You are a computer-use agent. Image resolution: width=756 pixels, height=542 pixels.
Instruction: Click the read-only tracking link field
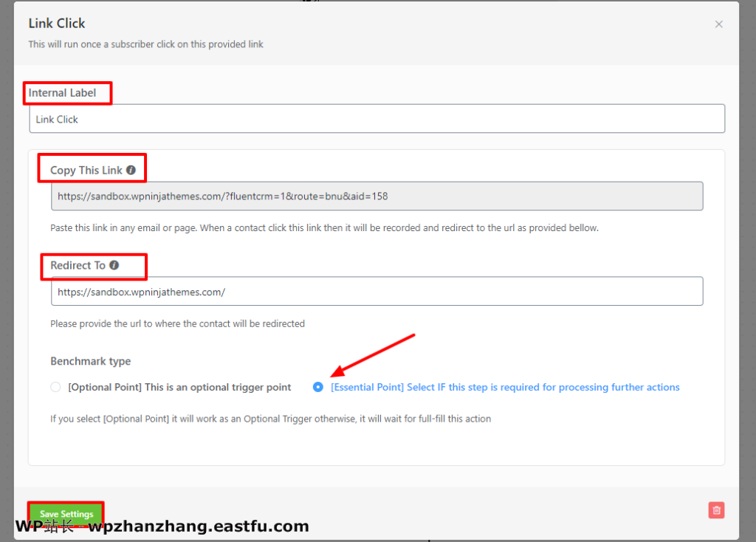tap(377, 196)
